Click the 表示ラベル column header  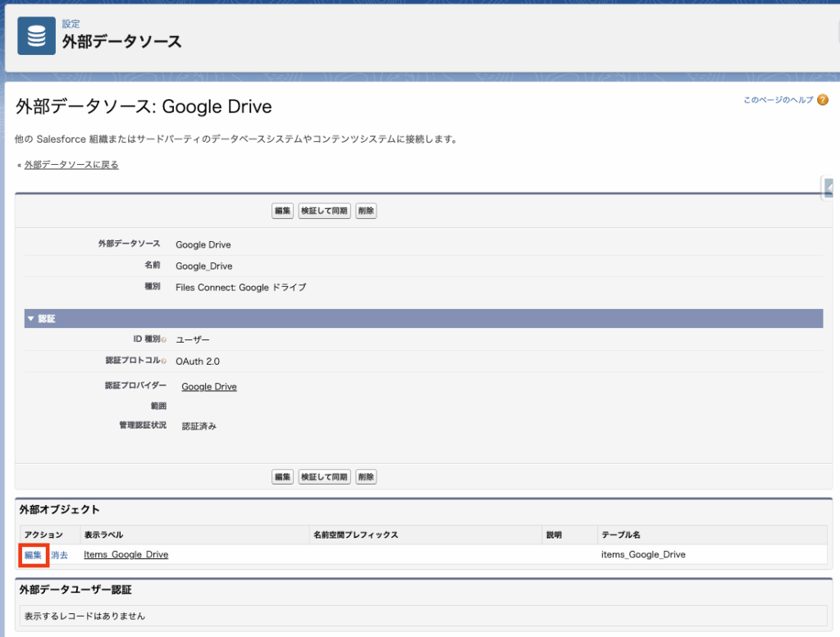point(103,535)
